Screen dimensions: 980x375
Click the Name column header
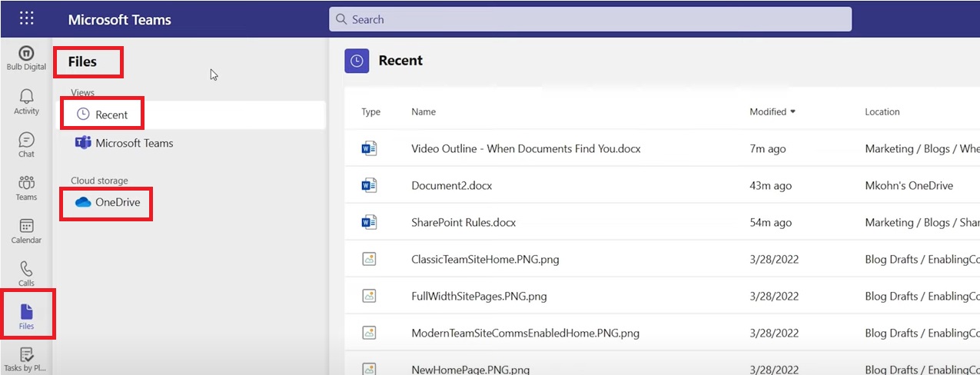tap(424, 111)
